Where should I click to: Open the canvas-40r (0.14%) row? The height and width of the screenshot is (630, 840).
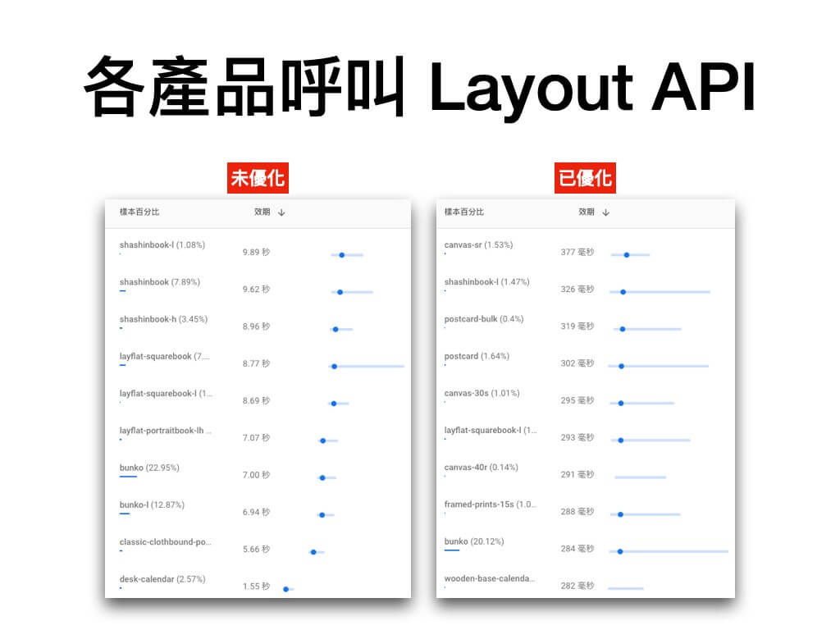pos(481,468)
